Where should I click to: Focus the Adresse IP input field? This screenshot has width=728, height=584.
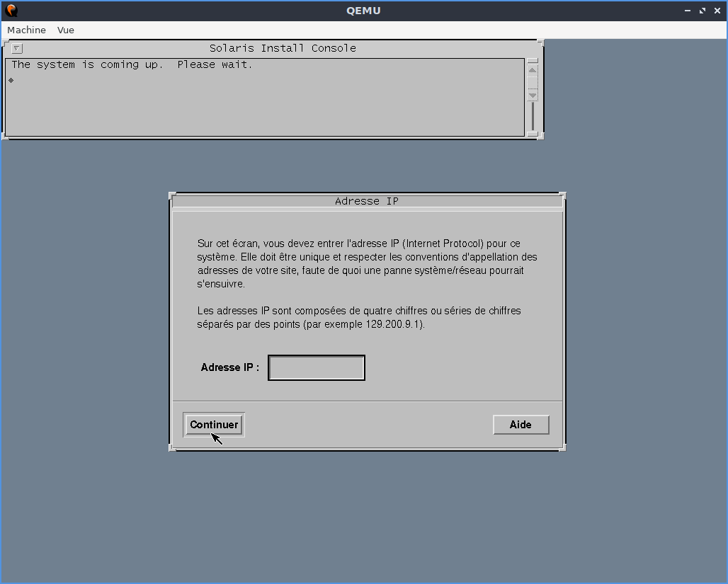click(317, 367)
